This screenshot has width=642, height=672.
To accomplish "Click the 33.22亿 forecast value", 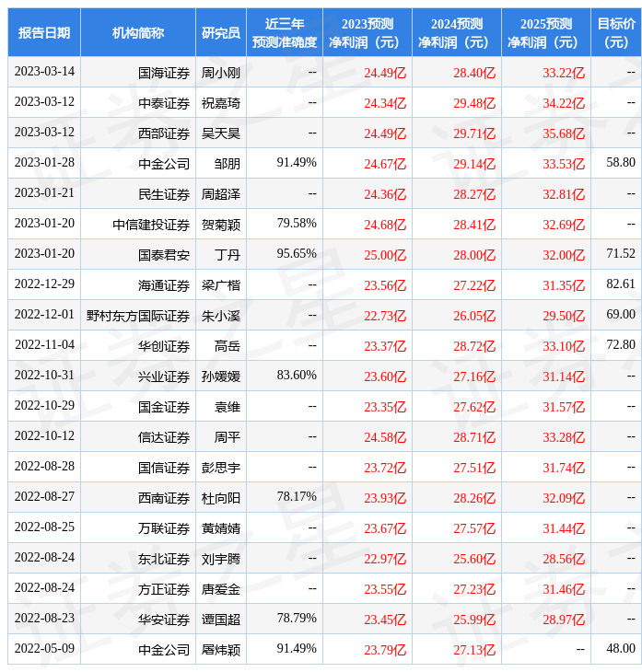I will click(564, 73).
